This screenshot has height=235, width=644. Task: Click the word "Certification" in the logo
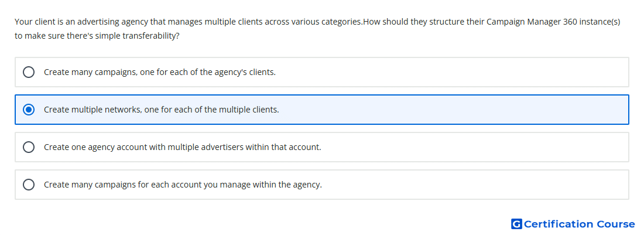click(559, 224)
